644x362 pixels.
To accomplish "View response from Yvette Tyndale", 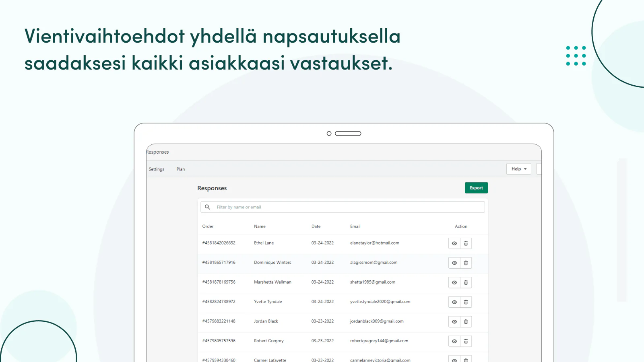I will [x=454, y=302].
